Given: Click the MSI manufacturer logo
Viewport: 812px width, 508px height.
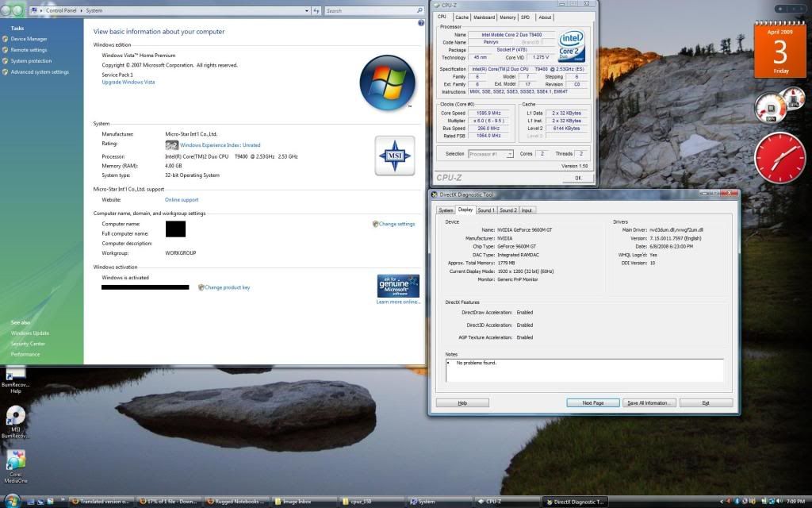Looking at the screenshot, I should [395, 156].
